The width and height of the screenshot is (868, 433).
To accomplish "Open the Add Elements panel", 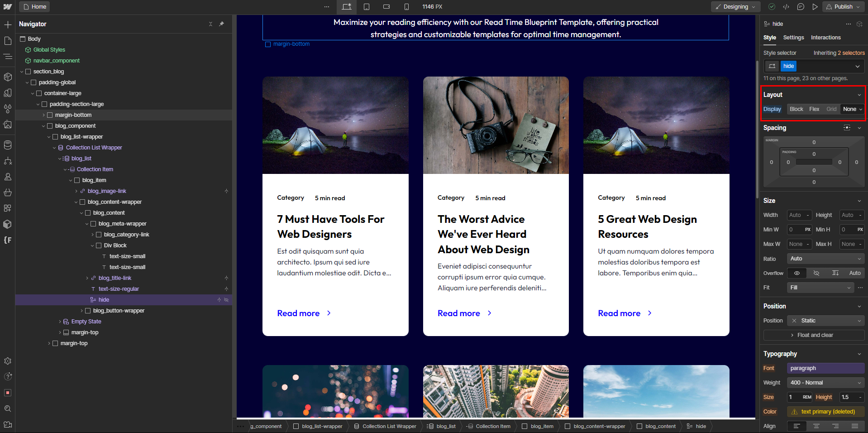I will tap(8, 24).
